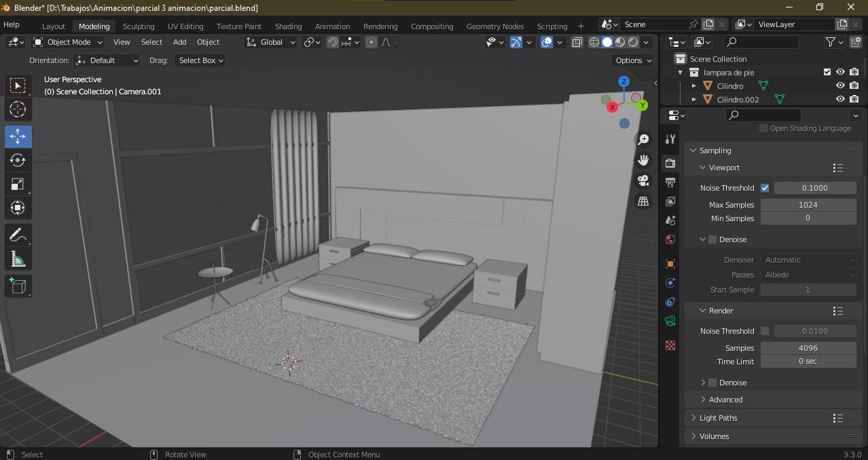Select the Rotate tool
This screenshot has height=460, width=868.
(x=18, y=160)
